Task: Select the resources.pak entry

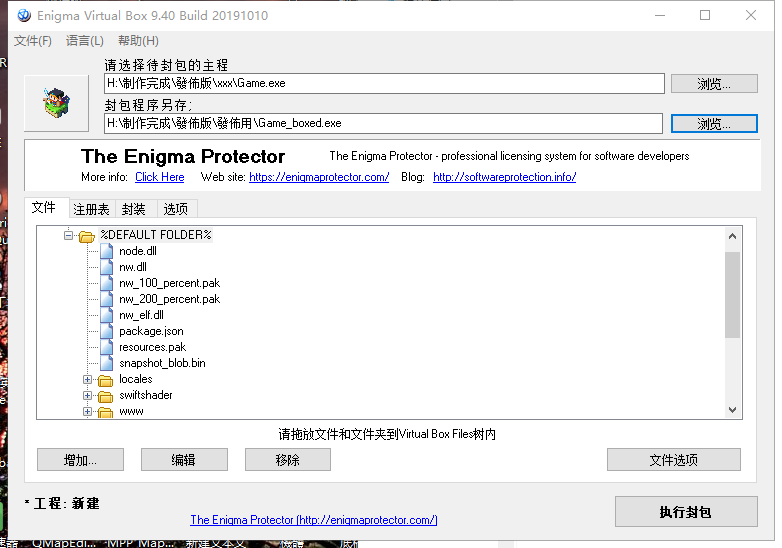Action: [153, 347]
